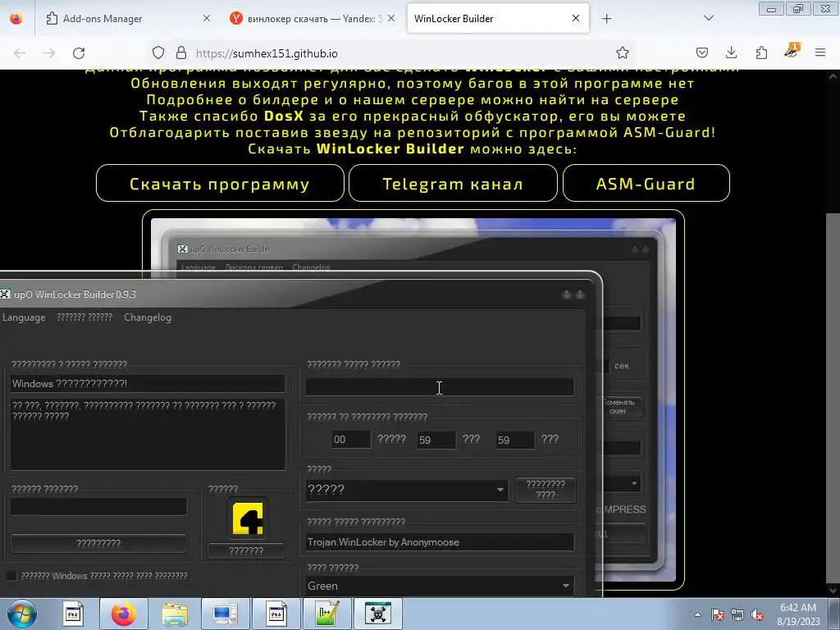Click the button below the yellow icon
The image size is (840, 630).
[246, 550]
